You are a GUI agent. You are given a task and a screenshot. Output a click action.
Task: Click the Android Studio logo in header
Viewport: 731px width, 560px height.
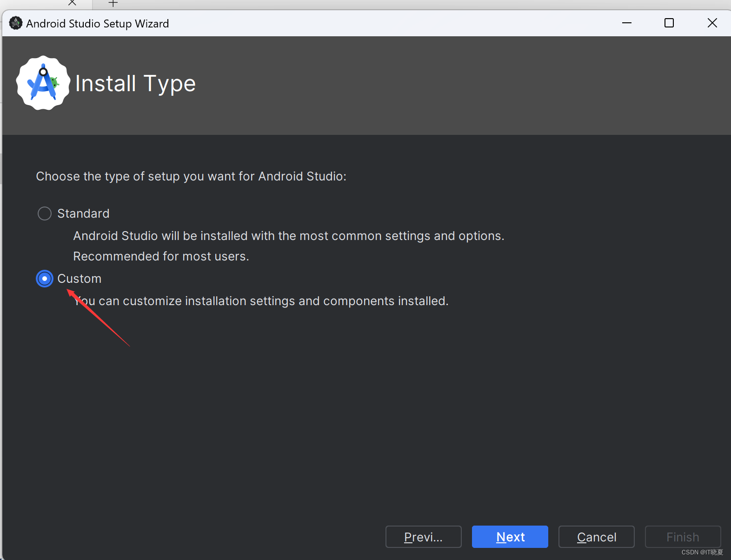click(43, 83)
